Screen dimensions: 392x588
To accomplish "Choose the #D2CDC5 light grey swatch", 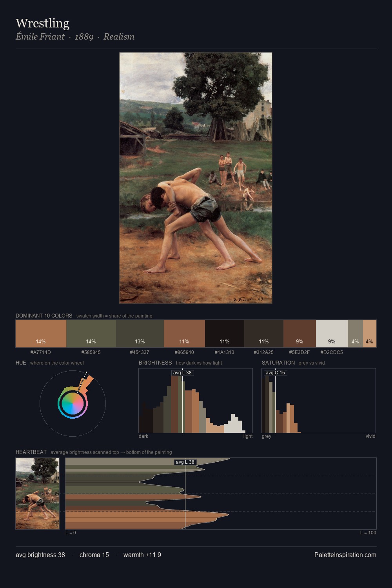I will [x=332, y=334].
